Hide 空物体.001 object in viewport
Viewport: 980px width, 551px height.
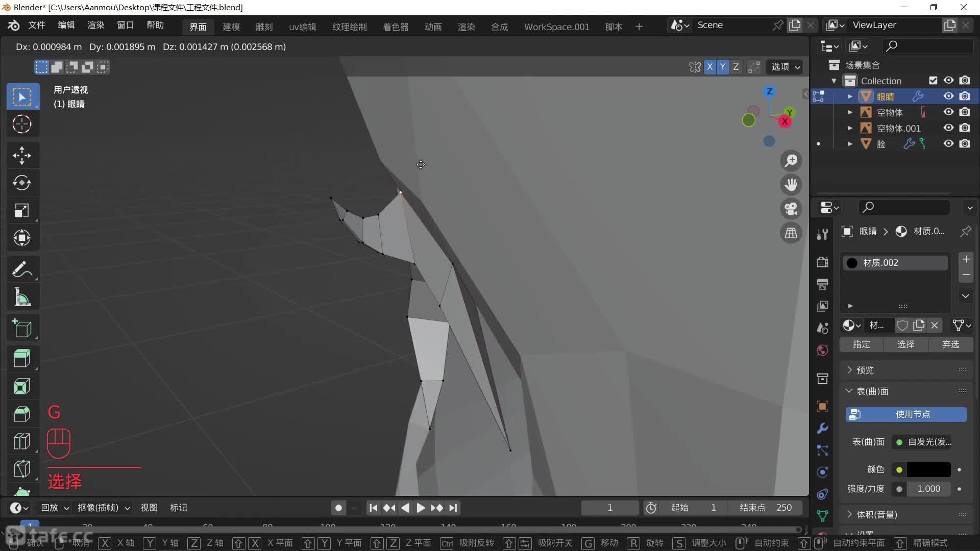[x=948, y=128]
